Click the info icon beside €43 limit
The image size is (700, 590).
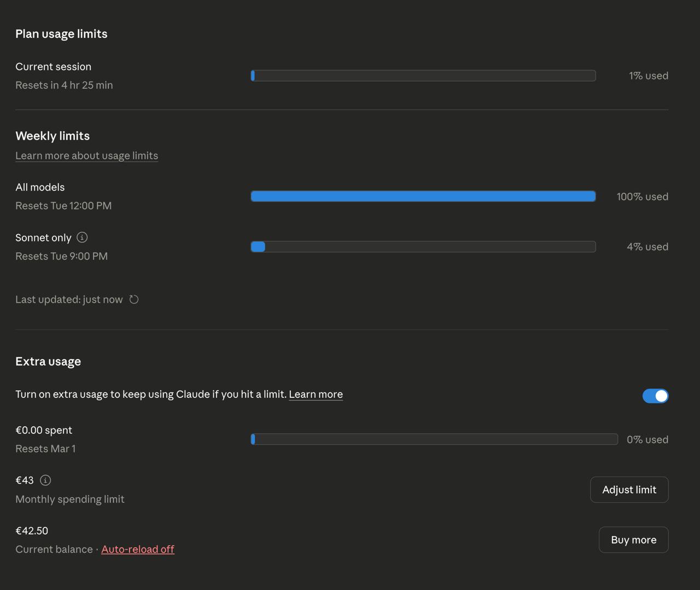pos(45,481)
